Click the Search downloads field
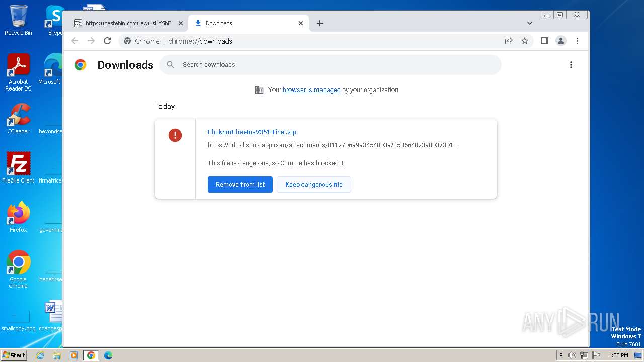This screenshot has height=362, width=644. pyautogui.click(x=331, y=65)
